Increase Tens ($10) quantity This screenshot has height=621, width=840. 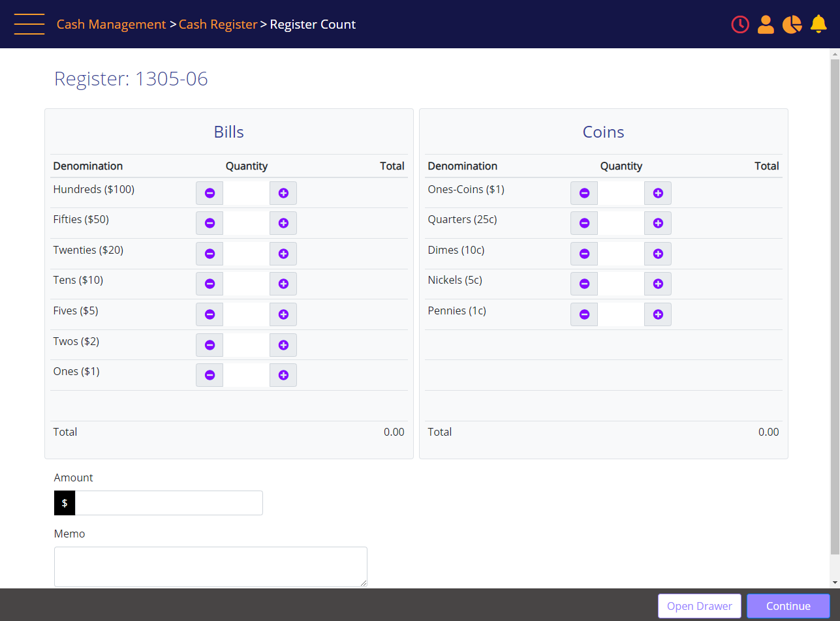click(x=283, y=284)
